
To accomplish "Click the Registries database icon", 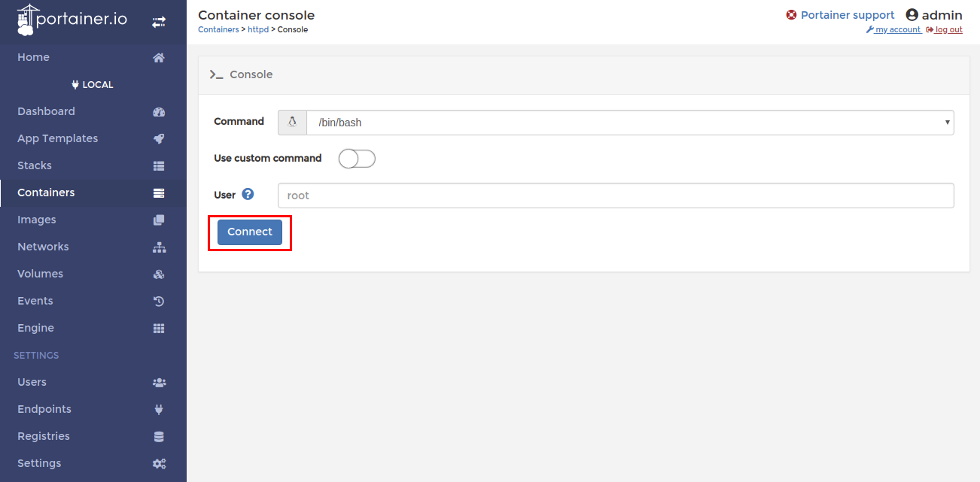I will [x=159, y=437].
